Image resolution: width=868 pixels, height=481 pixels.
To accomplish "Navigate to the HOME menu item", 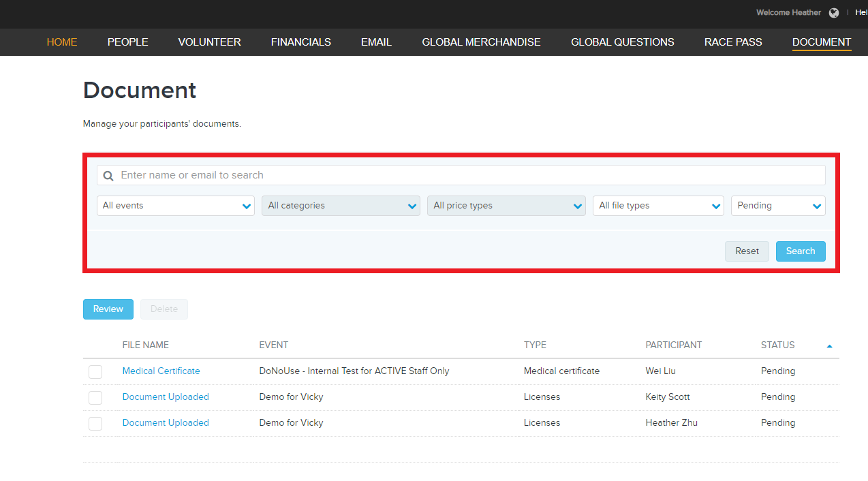I will click(62, 42).
